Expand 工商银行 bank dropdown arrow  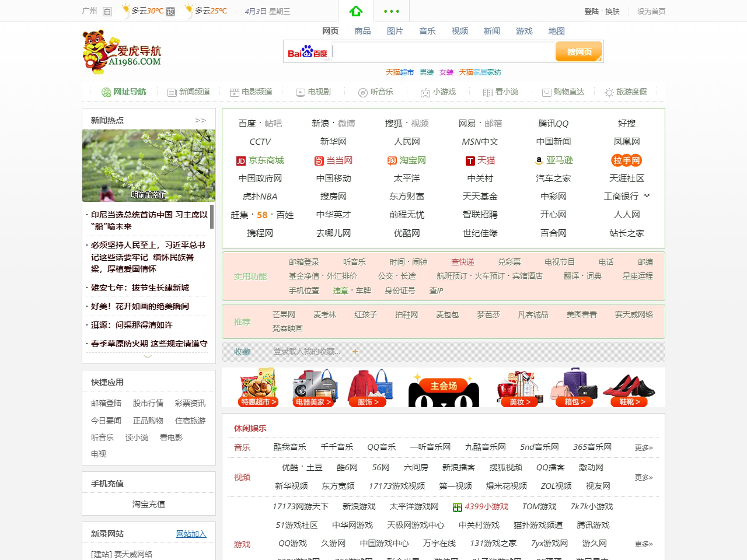[x=647, y=196]
